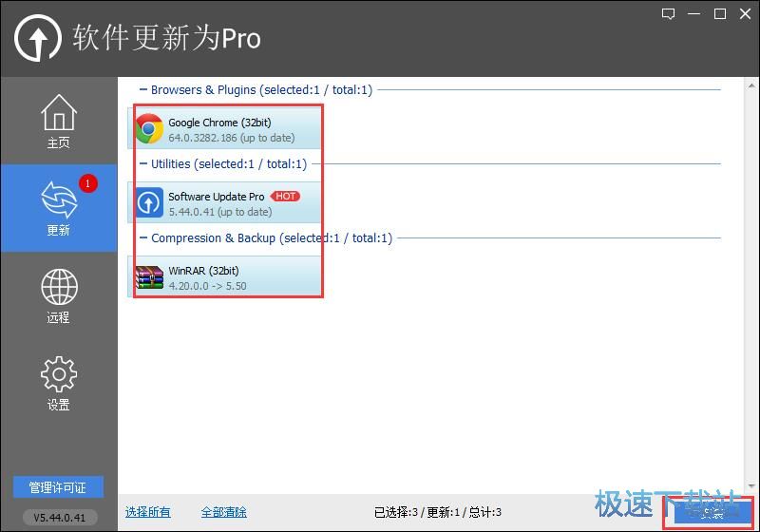The width and height of the screenshot is (760, 532).
Task: Minimize the application window
Action: click(694, 13)
